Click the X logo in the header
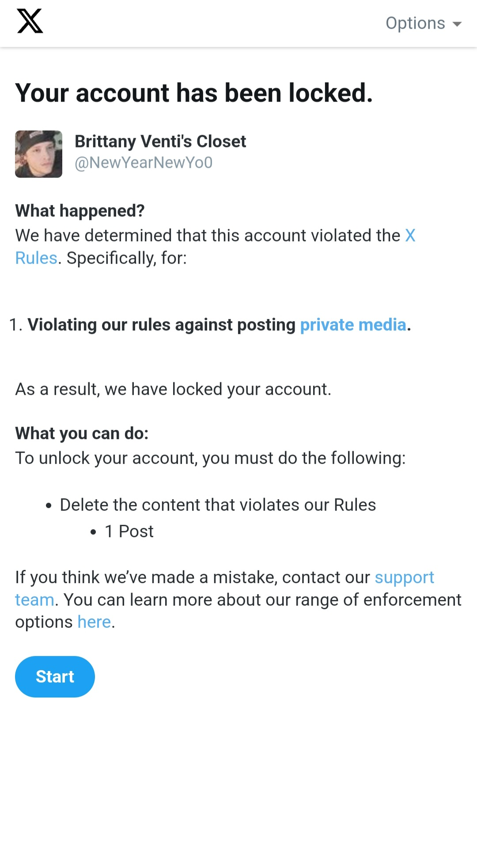 pos(30,21)
